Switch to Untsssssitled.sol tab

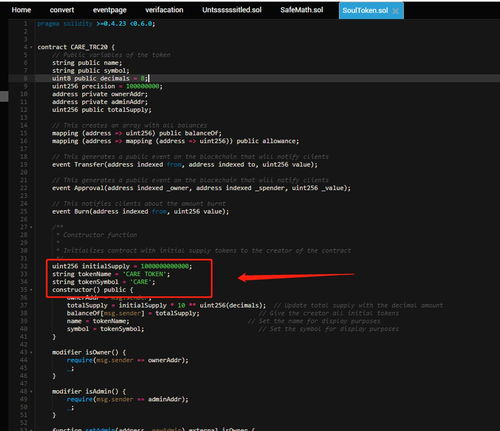click(232, 10)
